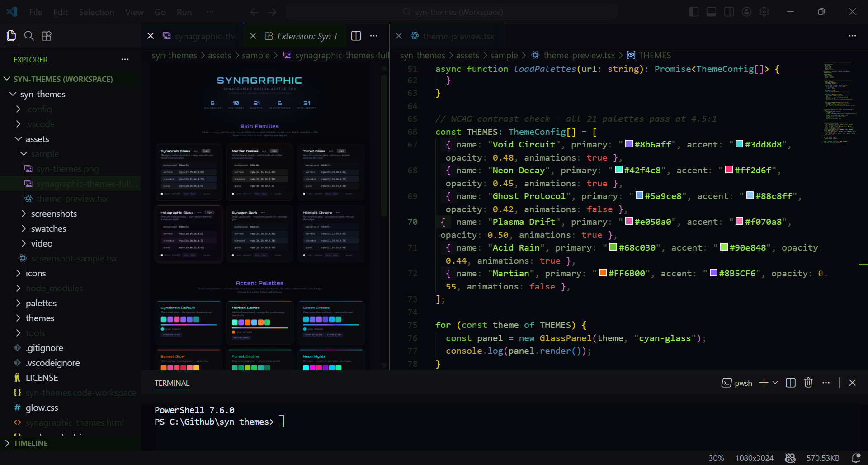
Task: Go back with the navigation arrow
Action: (255, 12)
